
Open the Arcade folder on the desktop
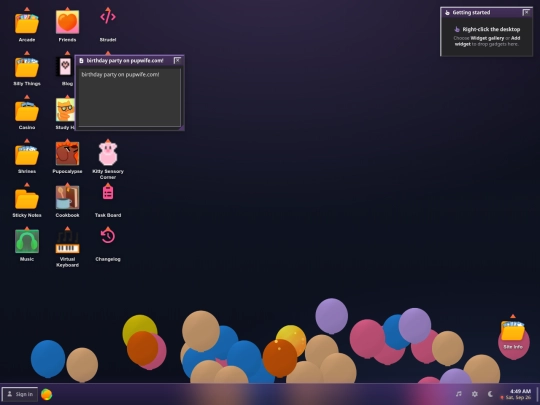(x=27, y=24)
